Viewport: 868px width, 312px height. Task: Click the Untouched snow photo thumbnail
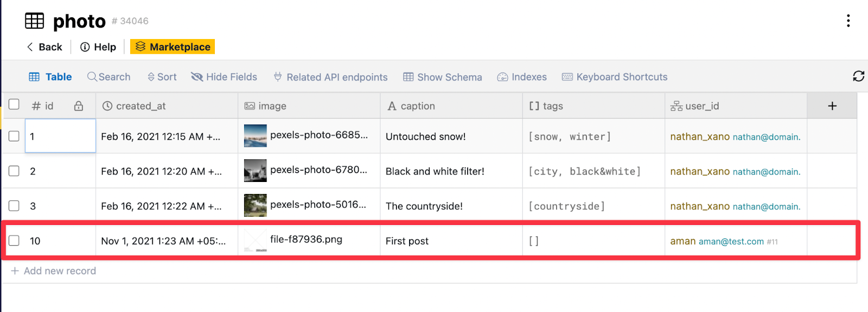pos(255,136)
